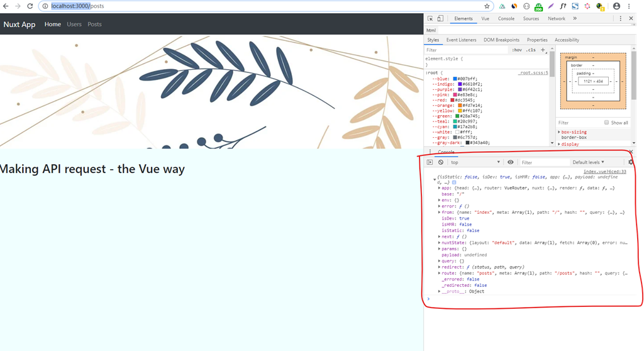This screenshot has height=351, width=644.
Task: Expand the route property in the console
Action: (440, 274)
